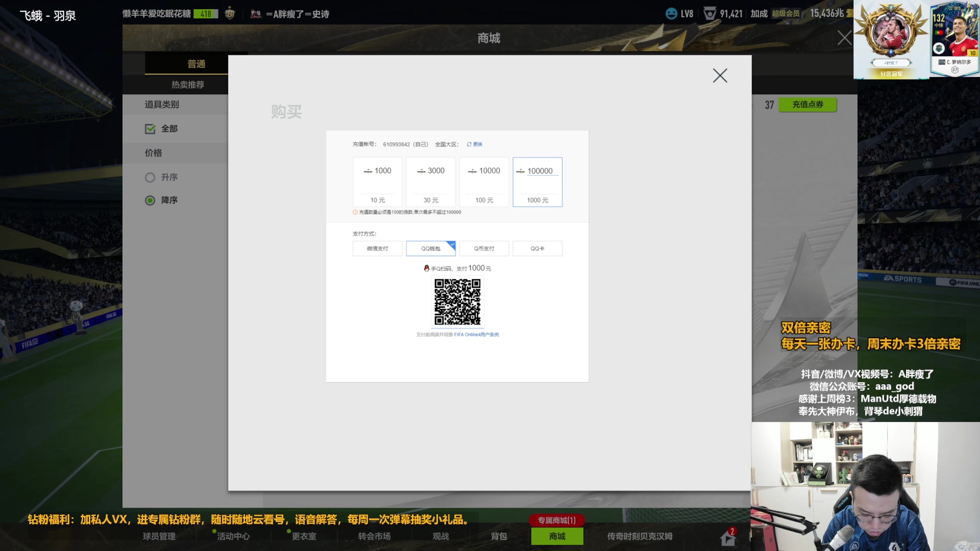Click the FC currency icon showing 91,421
980x551 pixels.
point(709,14)
